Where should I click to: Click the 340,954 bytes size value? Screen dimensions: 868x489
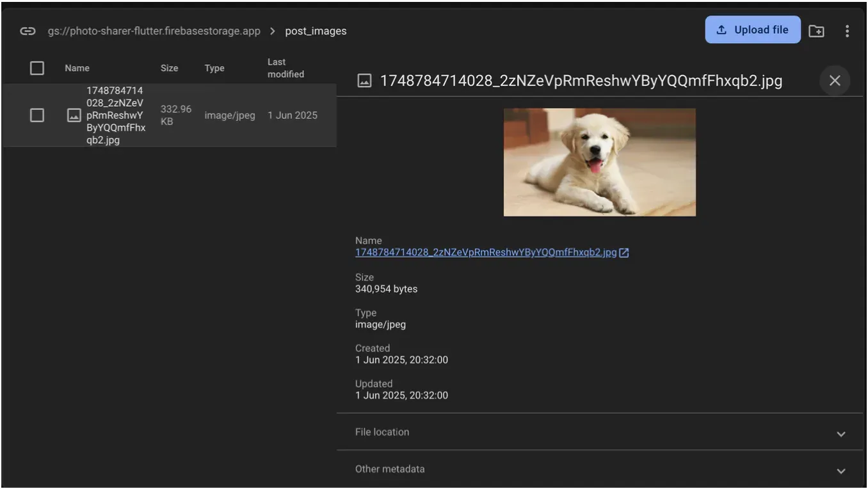386,289
